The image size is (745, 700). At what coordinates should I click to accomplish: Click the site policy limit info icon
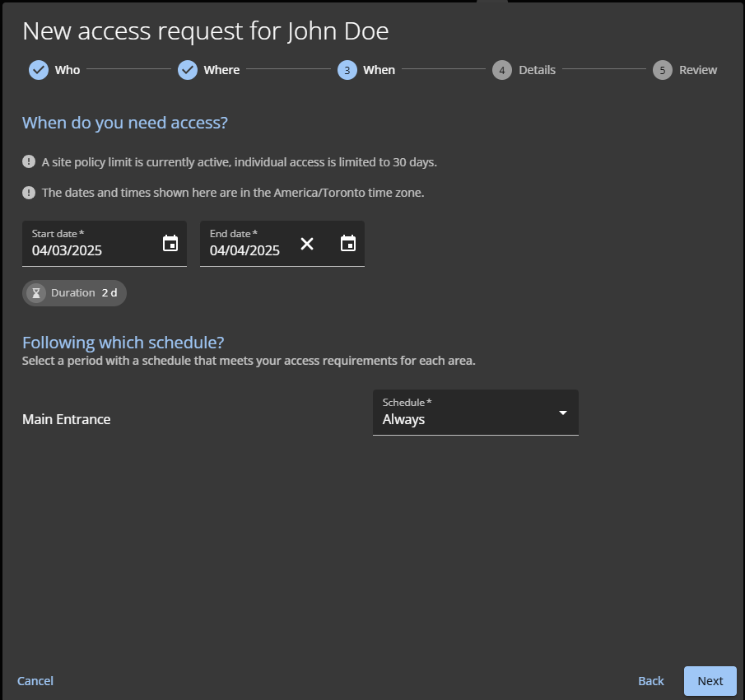coord(29,162)
